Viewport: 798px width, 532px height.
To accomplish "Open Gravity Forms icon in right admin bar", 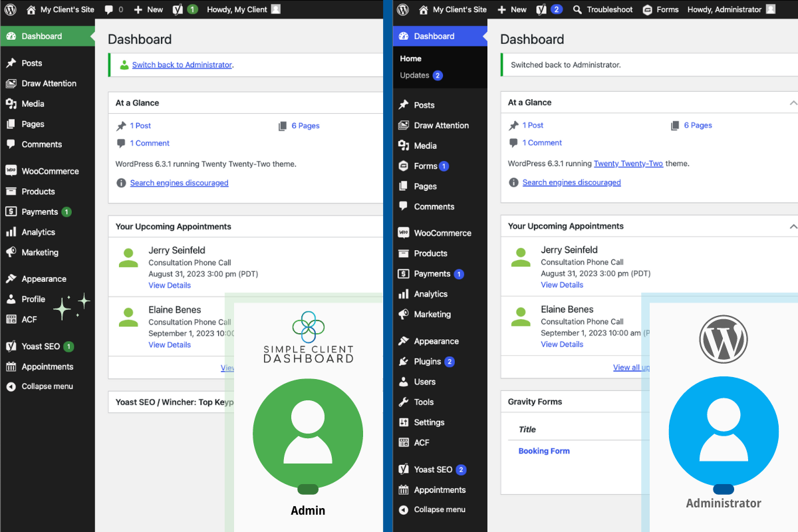I will [x=648, y=9].
